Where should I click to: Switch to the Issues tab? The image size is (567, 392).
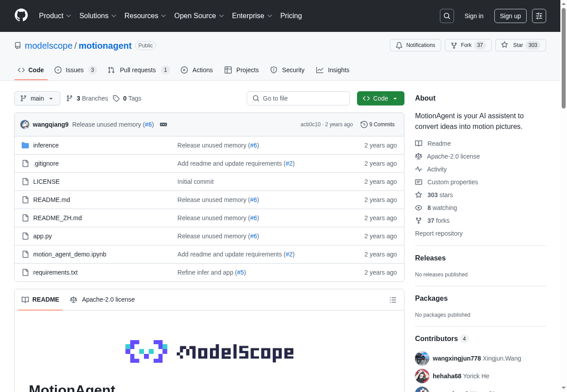75,70
